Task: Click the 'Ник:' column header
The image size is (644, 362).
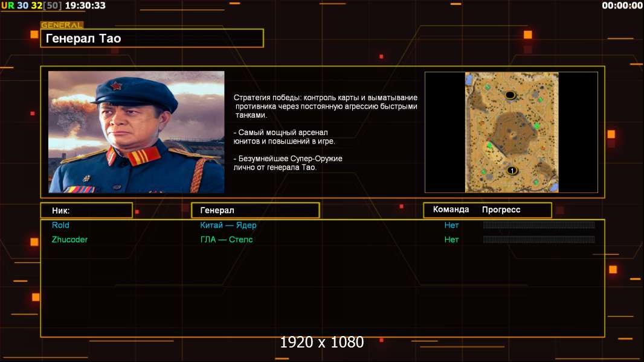Action: 86,211
